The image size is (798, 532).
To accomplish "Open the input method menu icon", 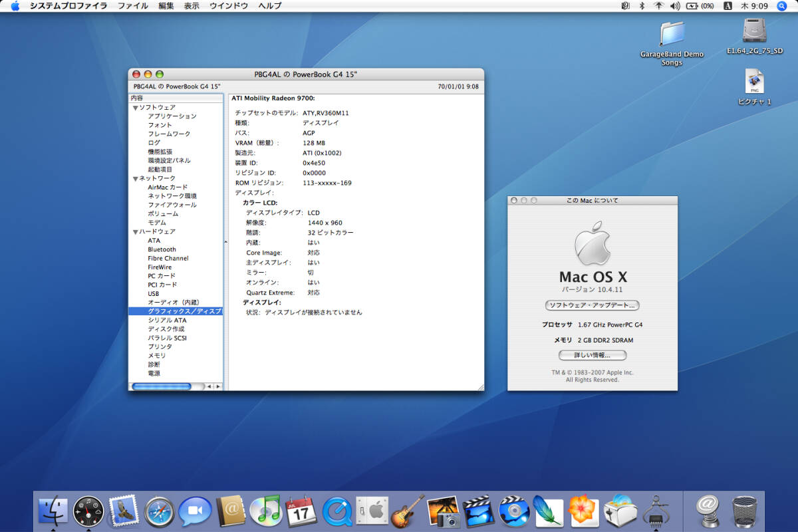I will [x=728, y=6].
